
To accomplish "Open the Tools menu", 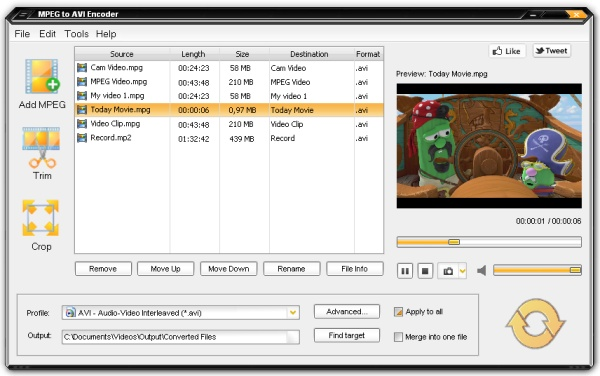I will pos(76,34).
